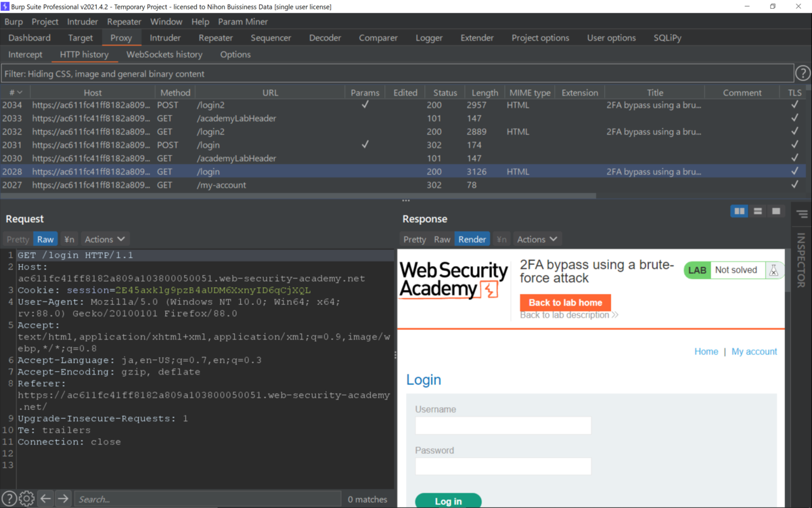
Task: Open the history filter bar
Action: (x=397, y=73)
